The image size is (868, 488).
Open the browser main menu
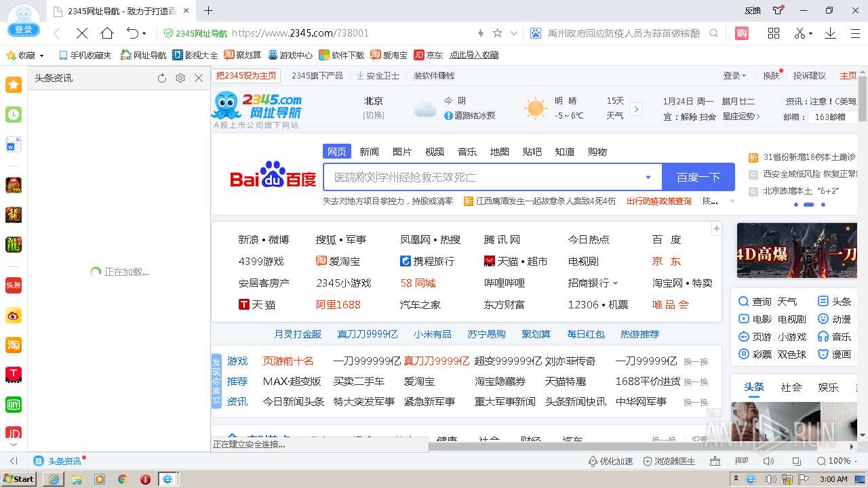[x=856, y=33]
